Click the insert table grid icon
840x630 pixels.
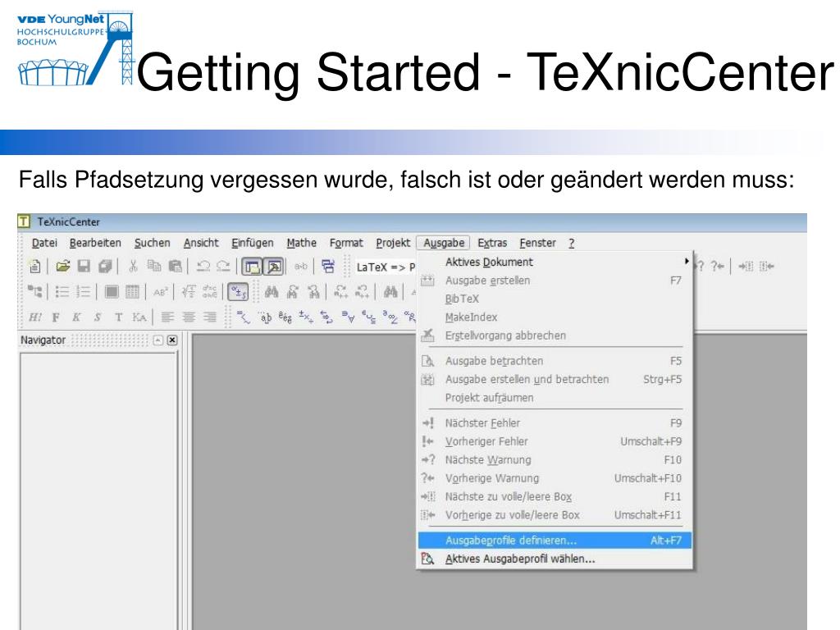click(132, 291)
